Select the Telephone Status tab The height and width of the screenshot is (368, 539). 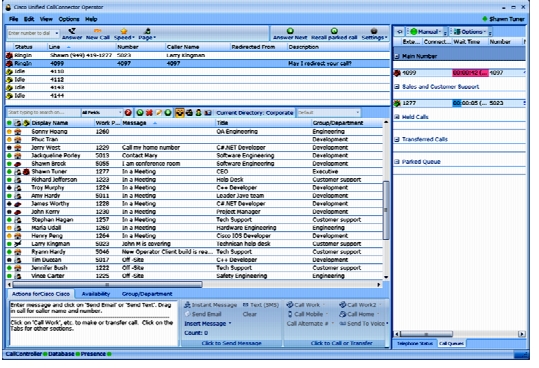coord(415,343)
